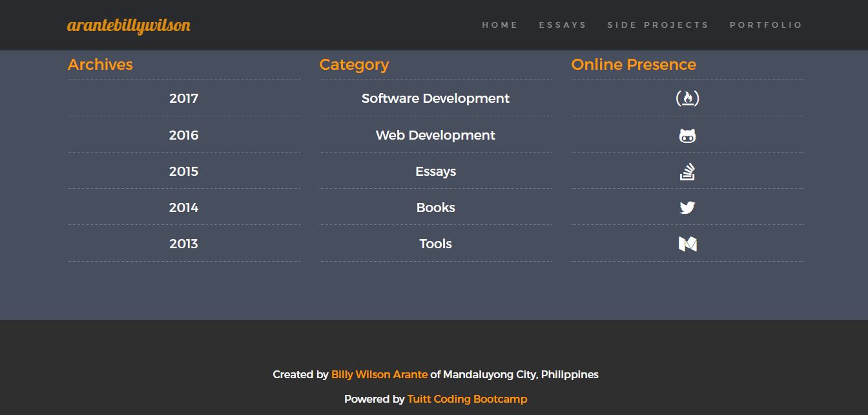The width and height of the screenshot is (868, 415).
Task: Select Side Projects in top menu
Action: 657,25
